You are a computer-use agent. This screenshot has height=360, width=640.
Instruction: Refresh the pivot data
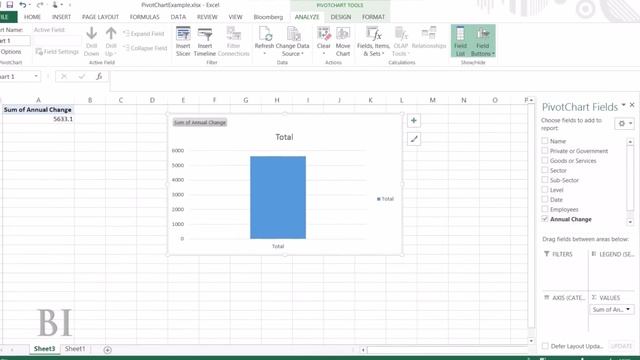click(264, 42)
